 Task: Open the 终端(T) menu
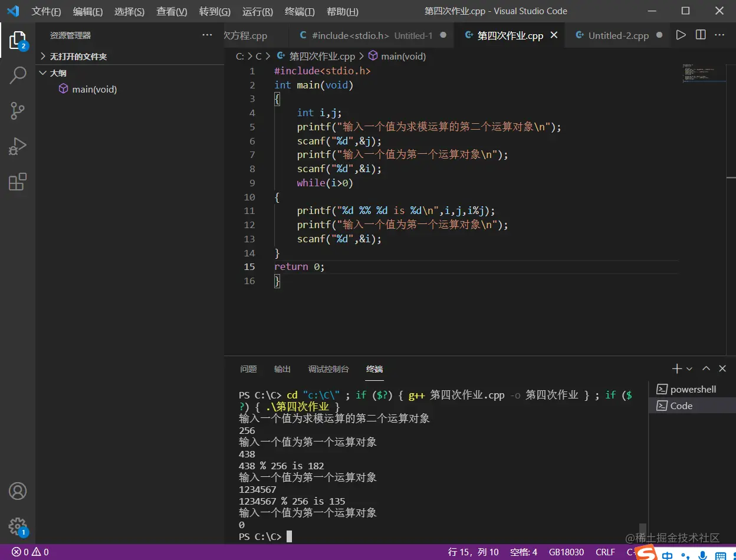(300, 11)
